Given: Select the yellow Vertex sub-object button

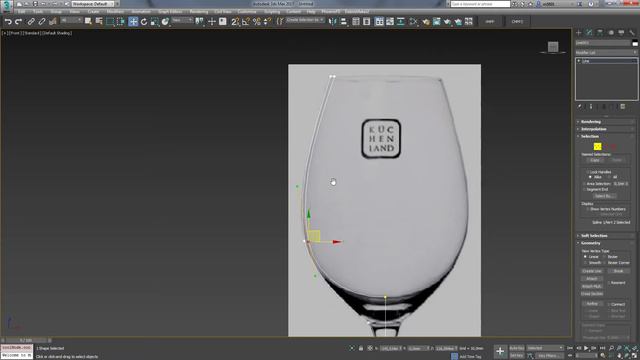Looking at the screenshot, I should 598,147.
